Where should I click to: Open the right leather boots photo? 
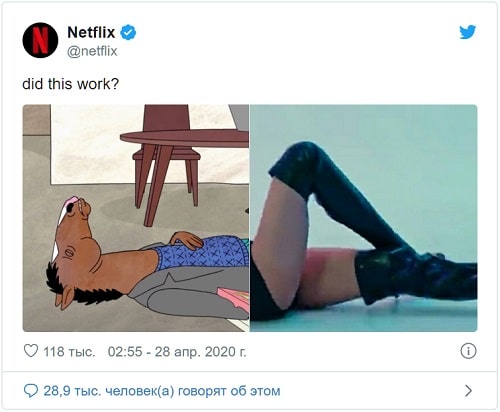click(364, 218)
